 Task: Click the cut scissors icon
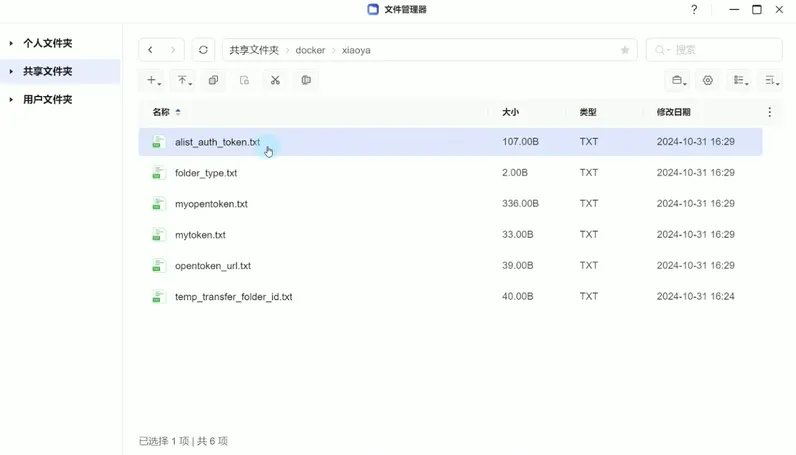(x=275, y=80)
